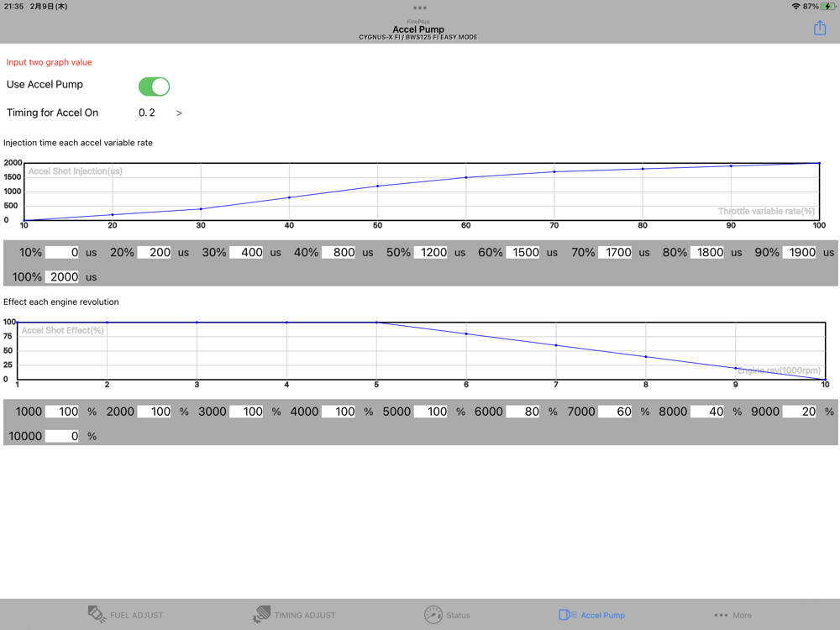Viewport: 840px width, 630px height.
Task: Select the Accel Pump tab
Action: point(591,615)
